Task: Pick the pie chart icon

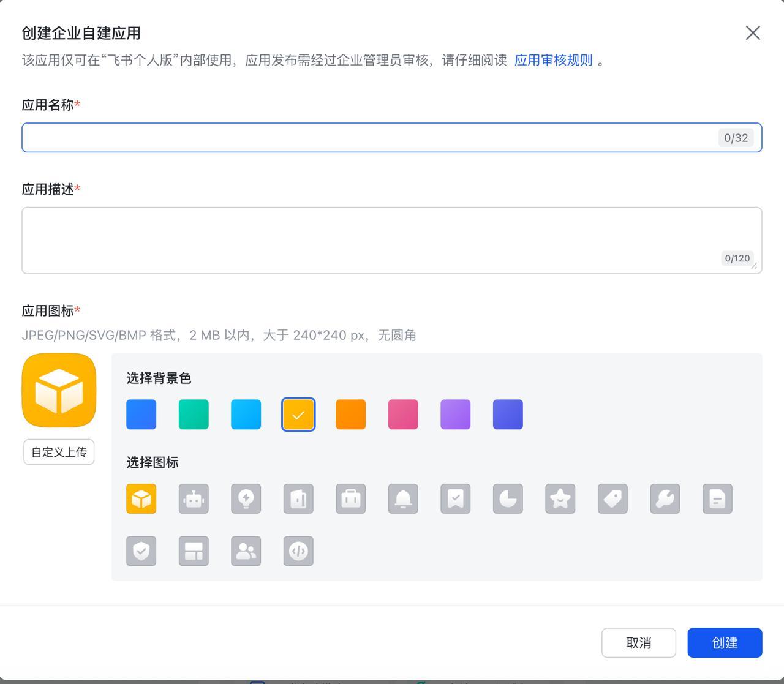Action: tap(507, 499)
